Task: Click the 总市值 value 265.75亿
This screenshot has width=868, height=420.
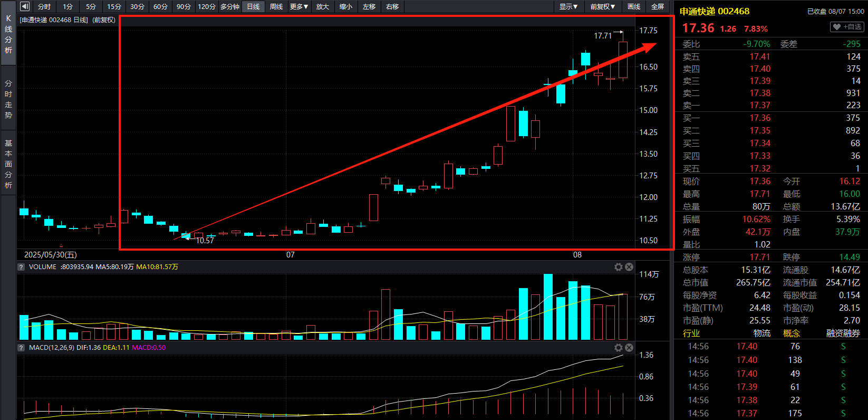Action: pos(753,282)
